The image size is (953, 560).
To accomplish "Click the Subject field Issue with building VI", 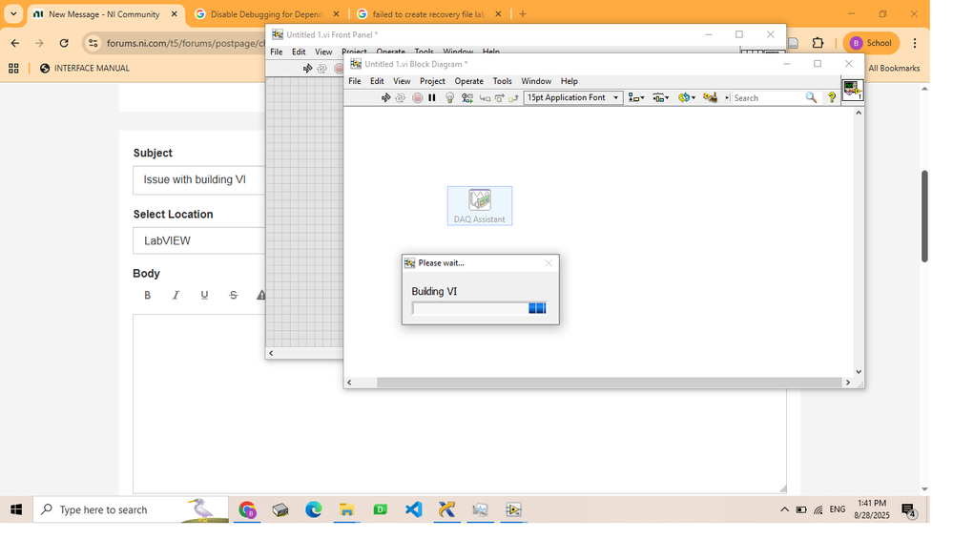I will point(198,180).
